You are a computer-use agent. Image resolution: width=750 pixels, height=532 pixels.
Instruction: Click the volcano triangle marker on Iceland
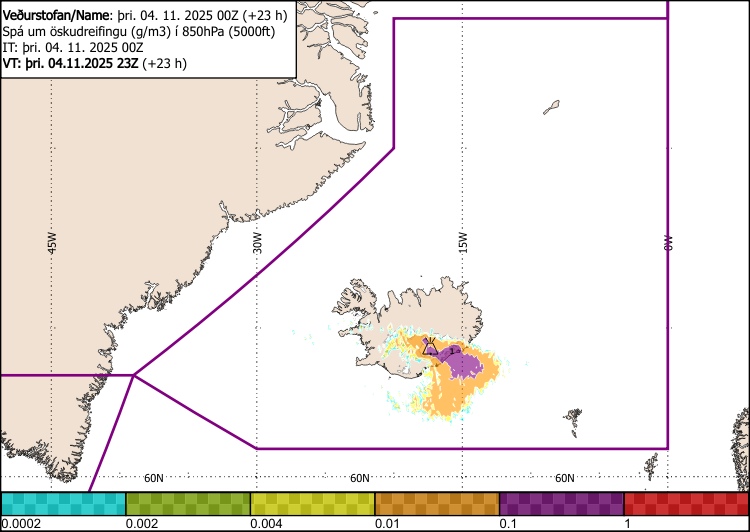[430, 346]
